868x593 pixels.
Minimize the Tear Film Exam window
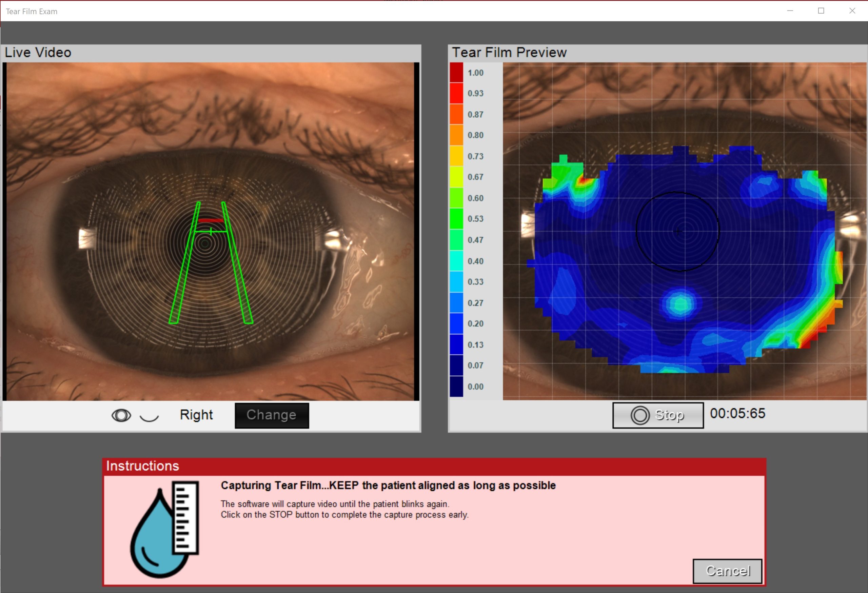(x=790, y=11)
